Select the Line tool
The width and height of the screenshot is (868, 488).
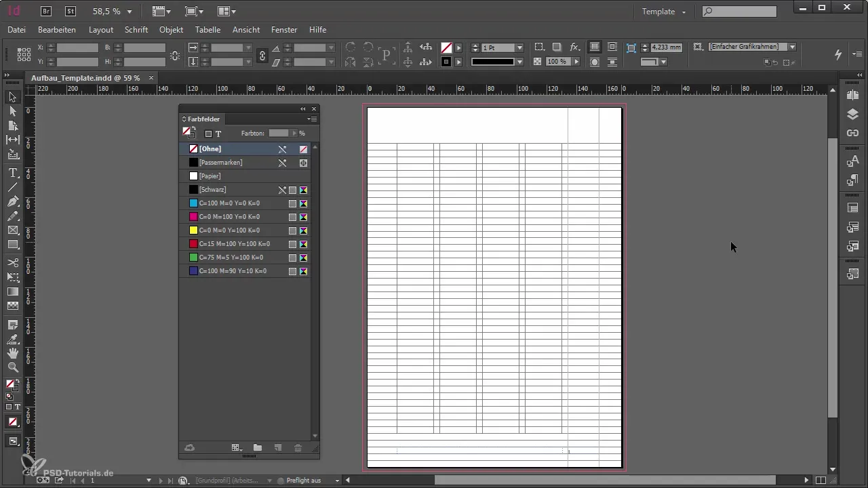tap(13, 188)
